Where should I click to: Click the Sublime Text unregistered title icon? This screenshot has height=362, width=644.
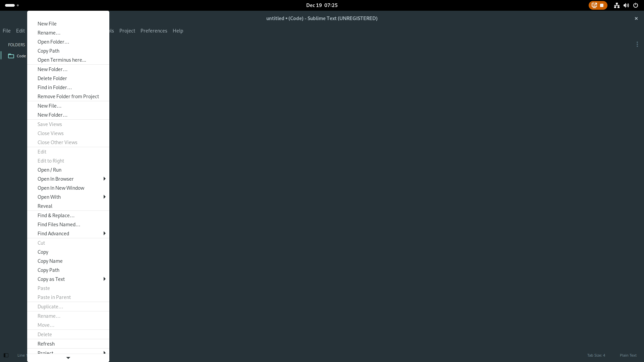(x=322, y=18)
